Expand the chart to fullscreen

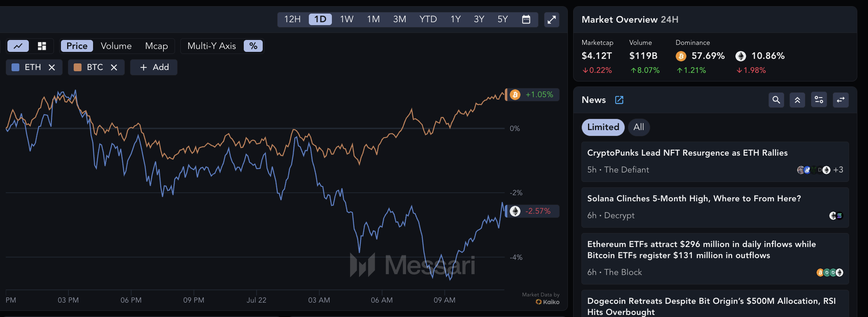tap(552, 19)
